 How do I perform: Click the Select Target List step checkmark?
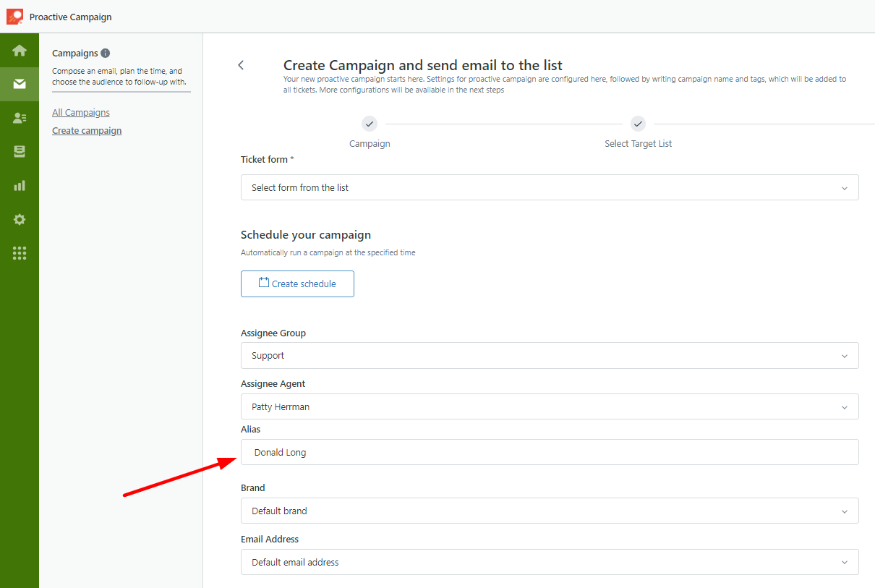click(638, 124)
